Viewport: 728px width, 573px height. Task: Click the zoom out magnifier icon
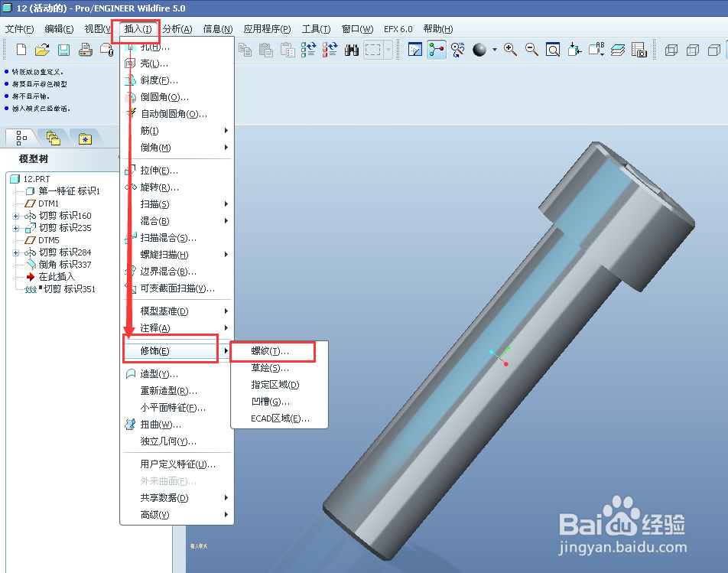click(x=531, y=49)
